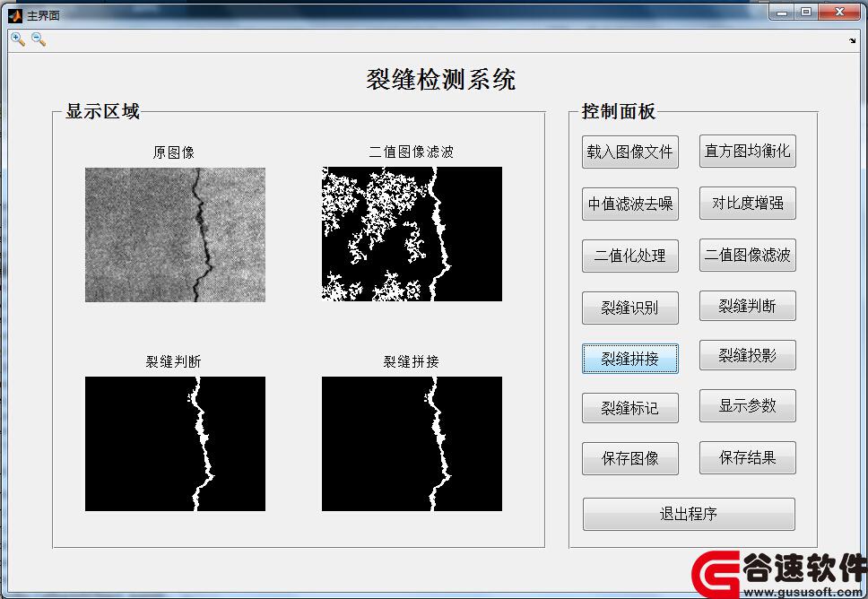
Task: Click the 对比度增强 contrast button
Action: (747, 203)
